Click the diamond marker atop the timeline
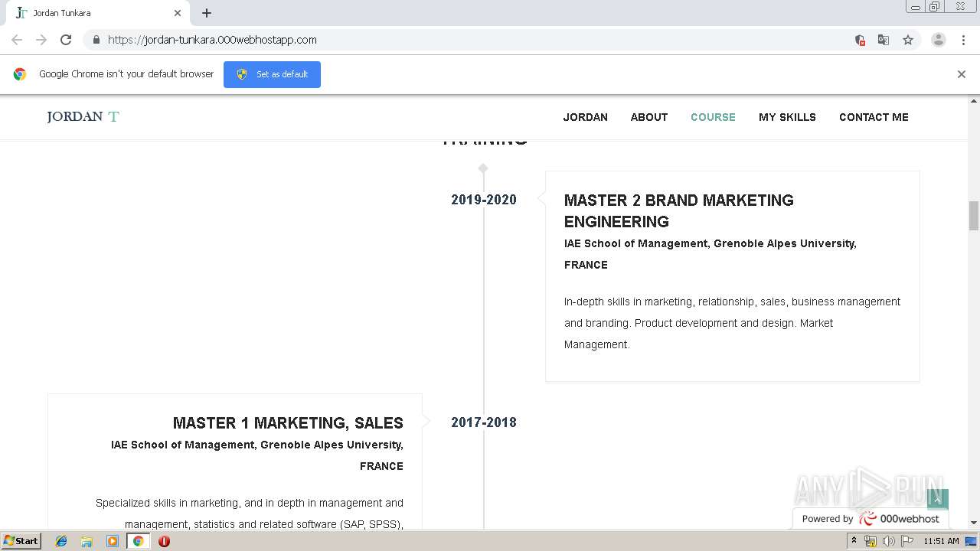Image resolution: width=980 pixels, height=551 pixels. (x=483, y=168)
